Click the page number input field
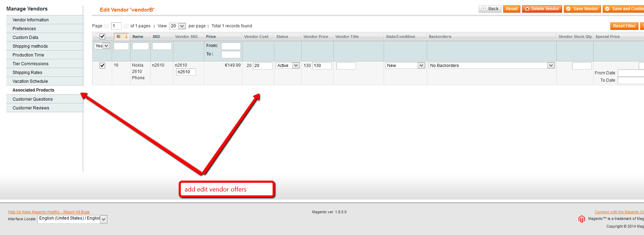The height and width of the screenshot is (235, 644). 116,26
